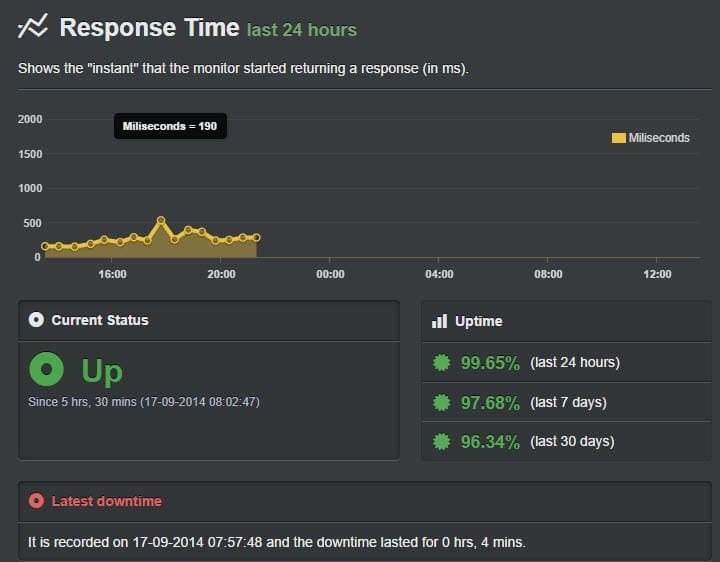The height and width of the screenshot is (562, 720).
Task: Click the Current Status circle icon
Action: point(36,320)
